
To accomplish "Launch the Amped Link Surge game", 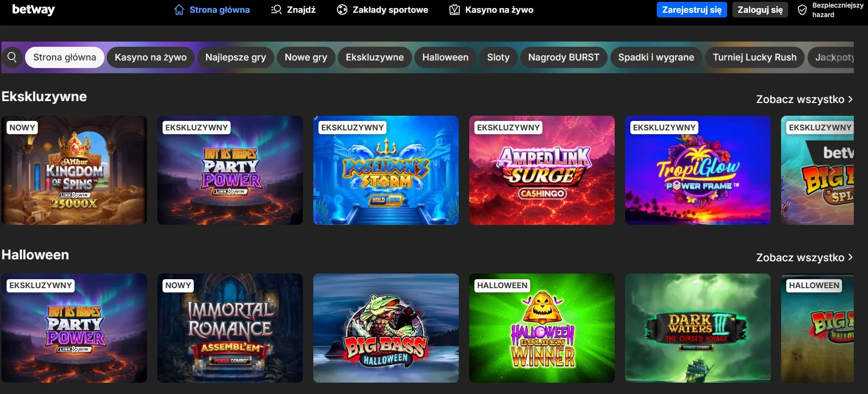I will (541, 170).
